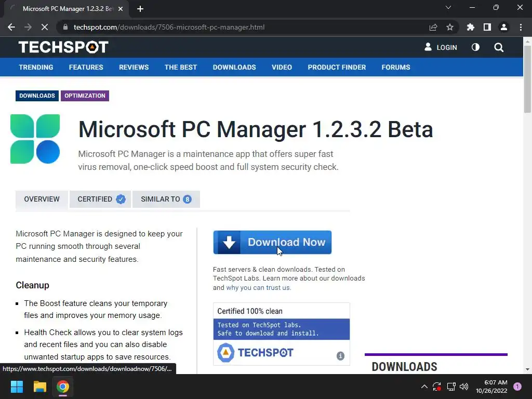Open the Windows Start menu
Viewport: 532px width, 399px height.
point(17,387)
